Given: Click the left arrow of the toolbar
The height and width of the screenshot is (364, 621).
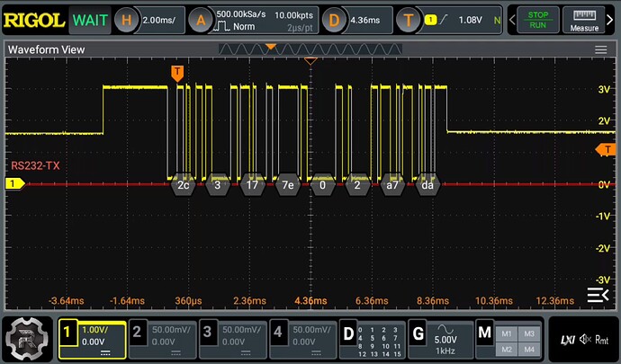Looking at the screenshot, I should pyautogui.click(x=512, y=20).
